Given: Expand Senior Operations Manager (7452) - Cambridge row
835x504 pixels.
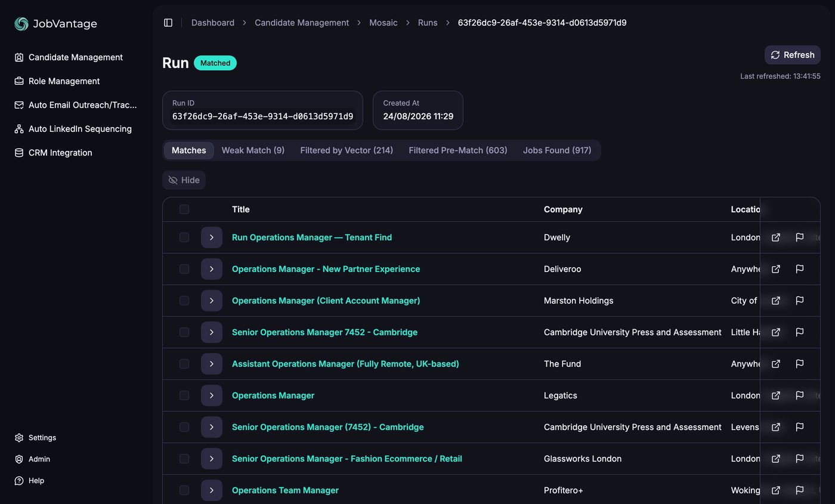Looking at the screenshot, I should click(x=212, y=427).
